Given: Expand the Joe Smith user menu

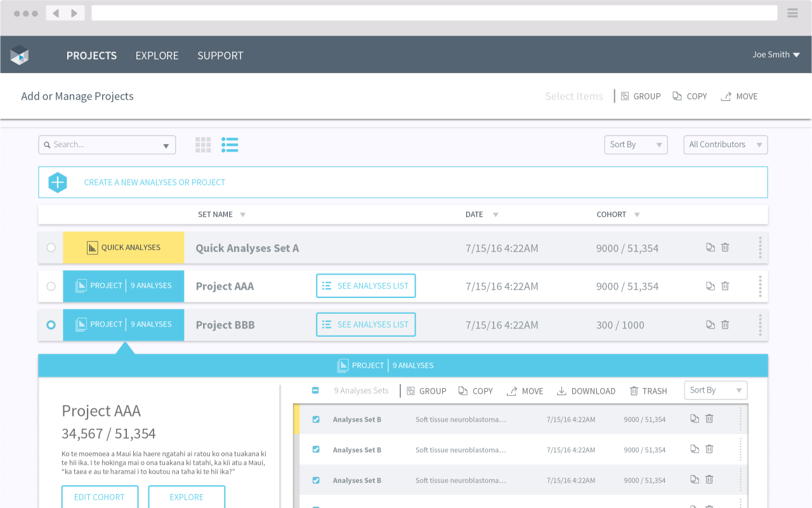Looking at the screenshot, I should pyautogui.click(x=776, y=55).
